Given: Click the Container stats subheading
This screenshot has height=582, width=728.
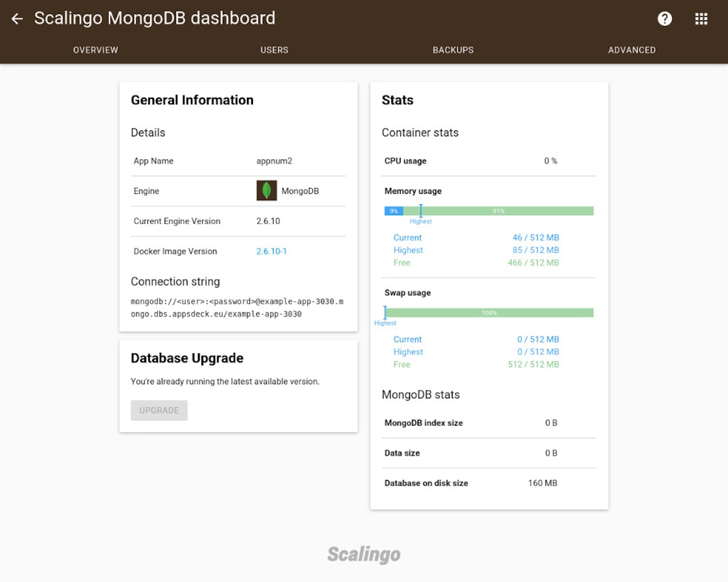Looking at the screenshot, I should [x=420, y=133].
